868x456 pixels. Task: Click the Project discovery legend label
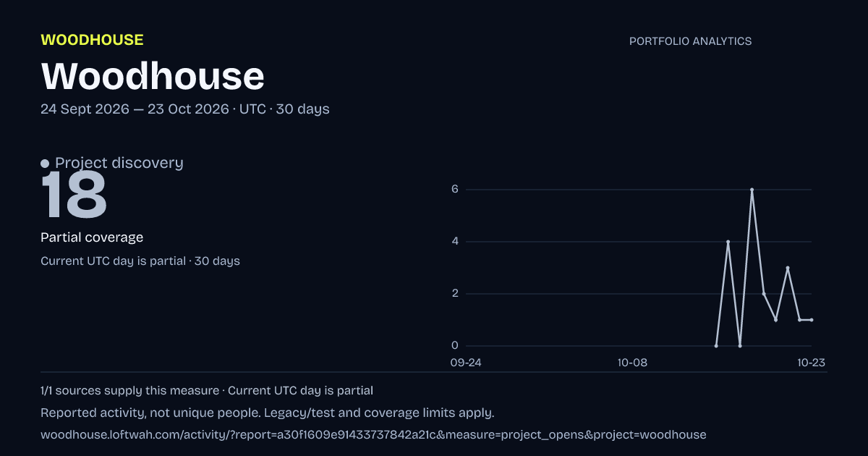(x=119, y=163)
